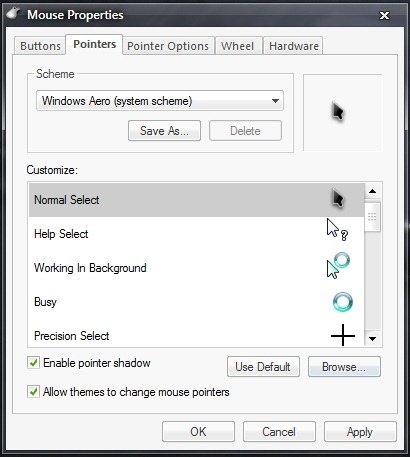Toggle Enable pointer shadow checkbox
Viewport: 410px width, 457px height.
[x=33, y=362]
